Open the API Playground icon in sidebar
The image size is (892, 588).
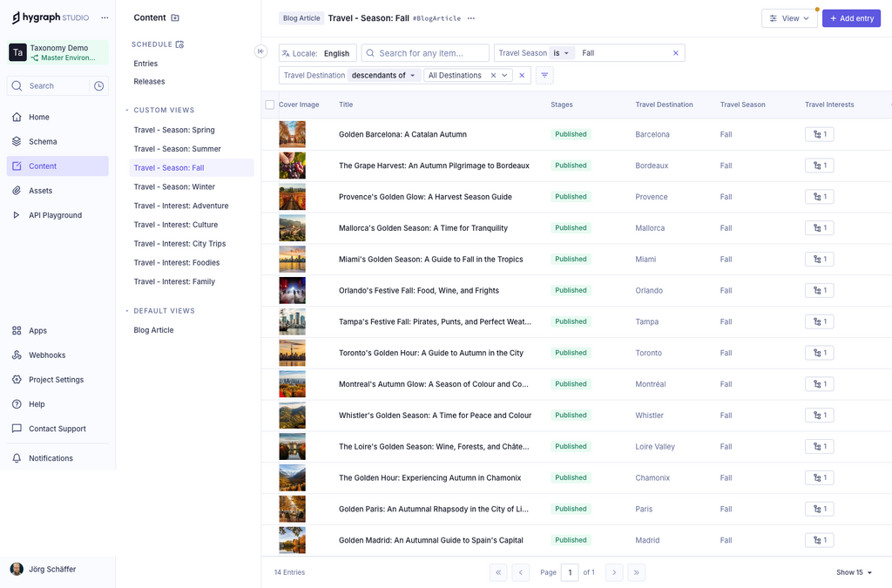17,215
